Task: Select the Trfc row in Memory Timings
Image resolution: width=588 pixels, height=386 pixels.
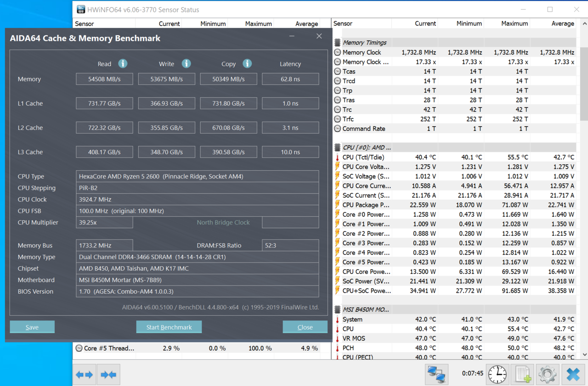Action: click(x=454, y=119)
